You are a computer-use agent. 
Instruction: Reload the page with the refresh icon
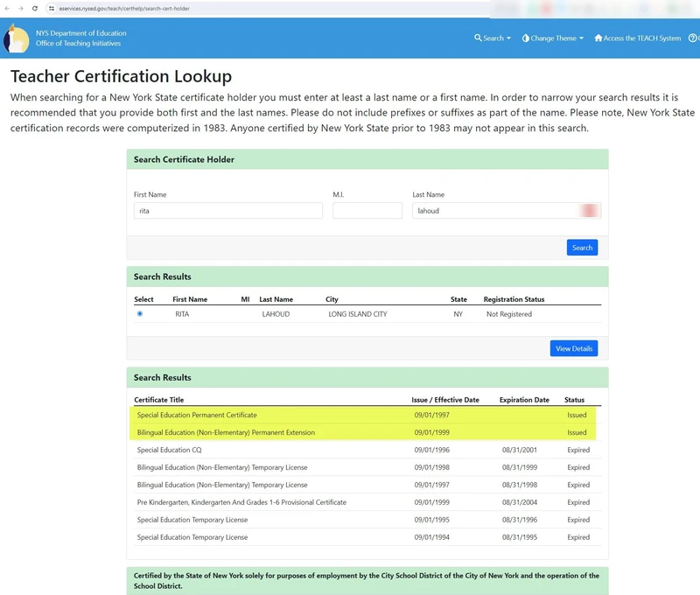click(34, 8)
